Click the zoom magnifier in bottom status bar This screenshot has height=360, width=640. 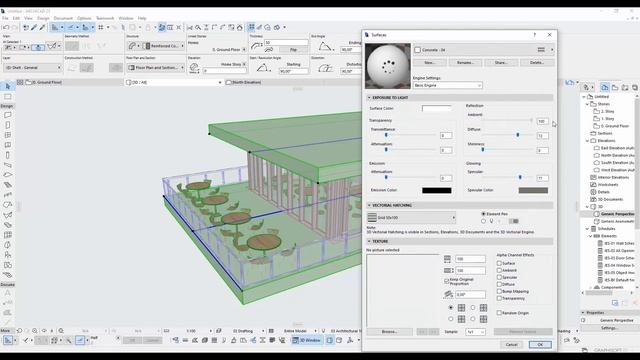click(35, 331)
